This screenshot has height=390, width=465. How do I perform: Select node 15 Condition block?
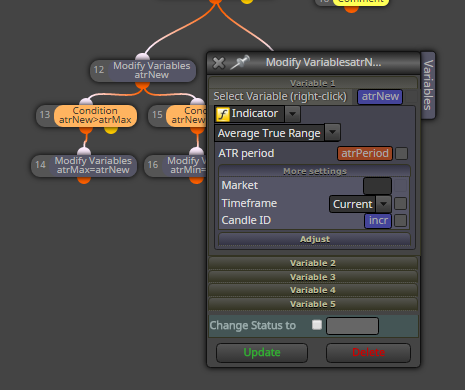pos(177,115)
